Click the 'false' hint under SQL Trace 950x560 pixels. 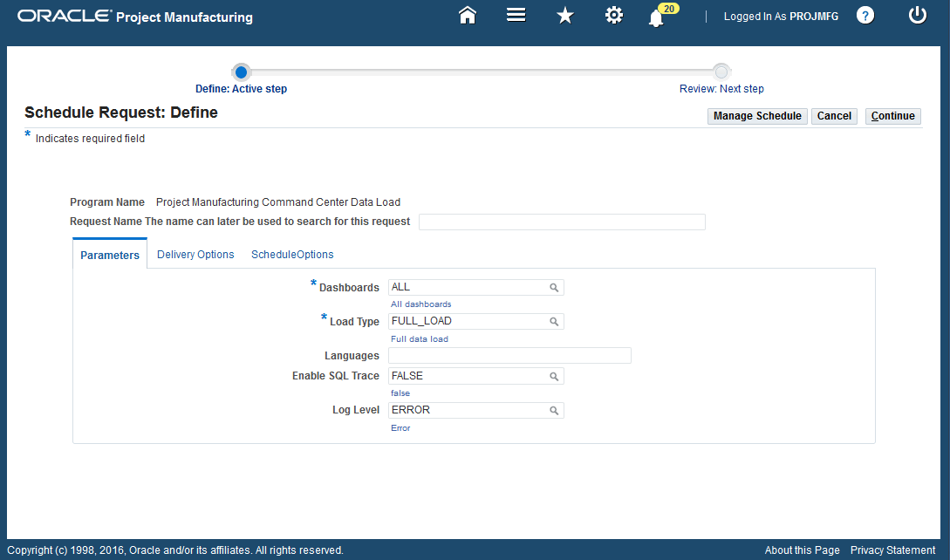click(x=400, y=393)
